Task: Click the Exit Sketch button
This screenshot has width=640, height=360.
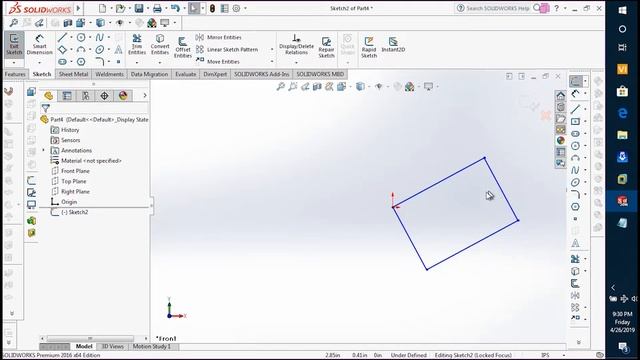Action: point(14,44)
